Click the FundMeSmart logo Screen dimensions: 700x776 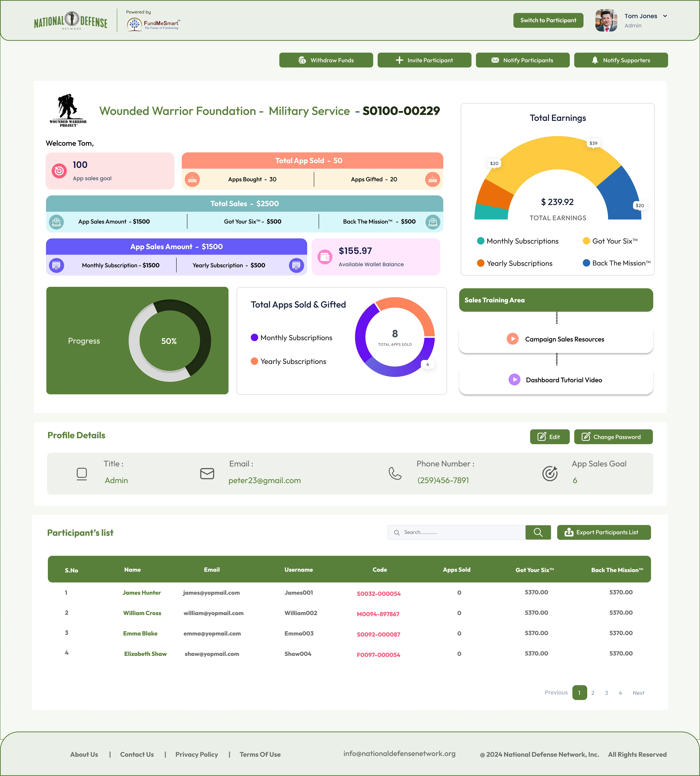pos(153,24)
